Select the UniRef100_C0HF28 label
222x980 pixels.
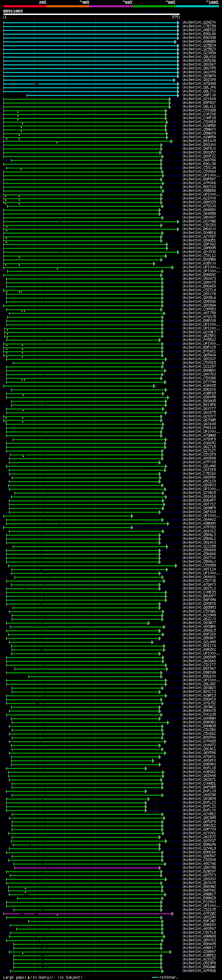point(199,118)
